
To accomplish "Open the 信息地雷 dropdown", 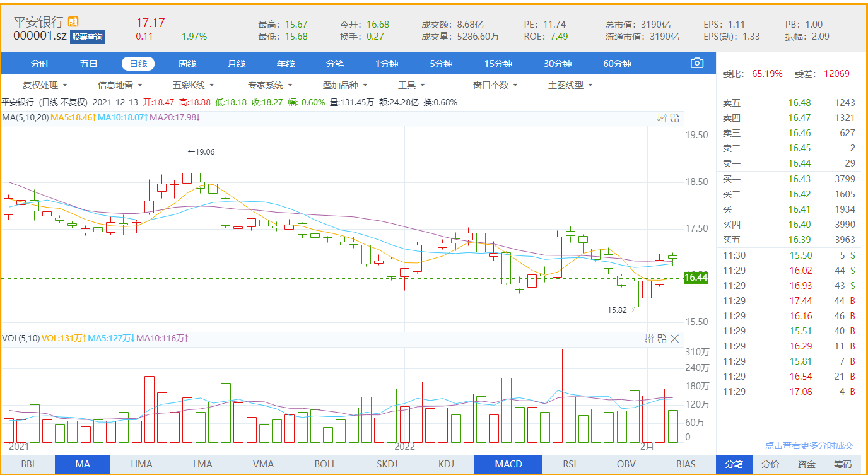I will pos(120,85).
